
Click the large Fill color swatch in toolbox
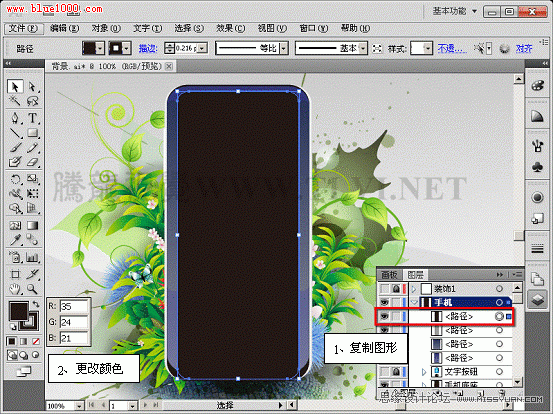pyautogui.click(x=19, y=311)
